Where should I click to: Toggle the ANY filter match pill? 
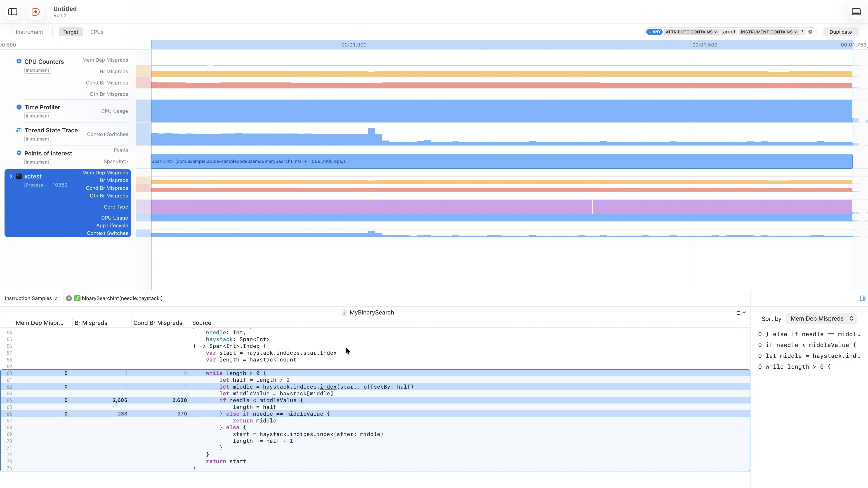click(654, 32)
